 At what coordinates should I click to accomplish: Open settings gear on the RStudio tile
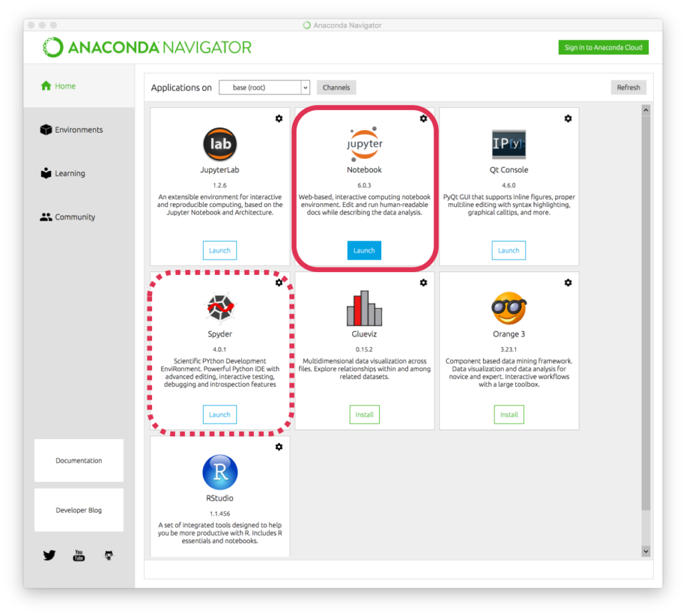point(279,446)
